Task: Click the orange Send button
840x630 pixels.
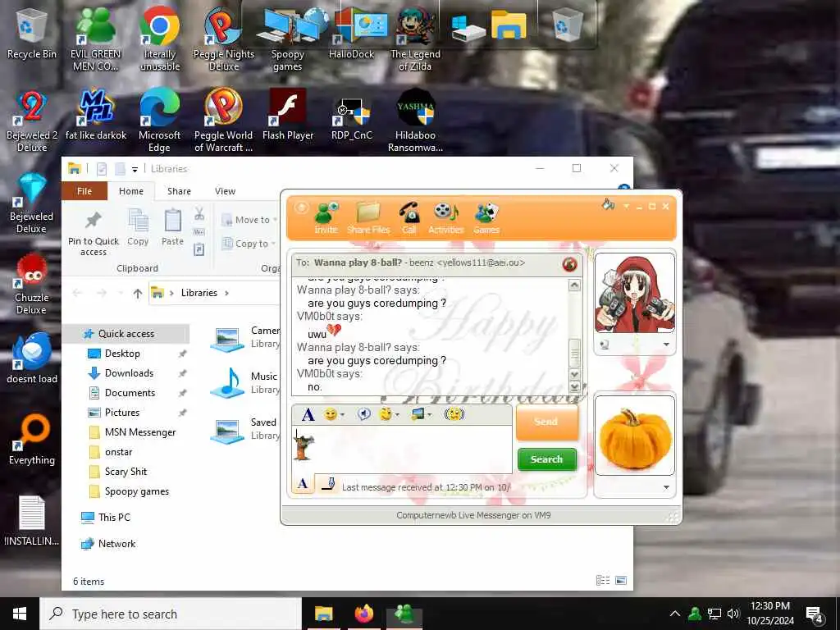Action: click(x=546, y=422)
